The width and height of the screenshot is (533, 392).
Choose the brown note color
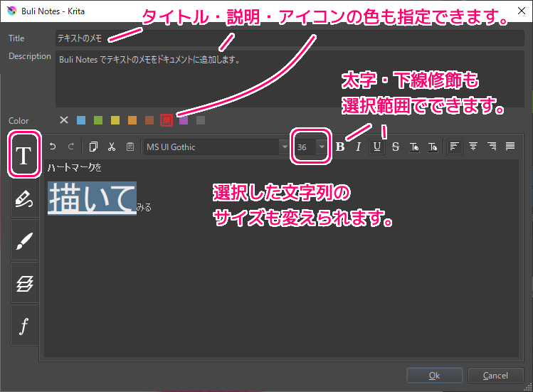pyautogui.click(x=149, y=120)
